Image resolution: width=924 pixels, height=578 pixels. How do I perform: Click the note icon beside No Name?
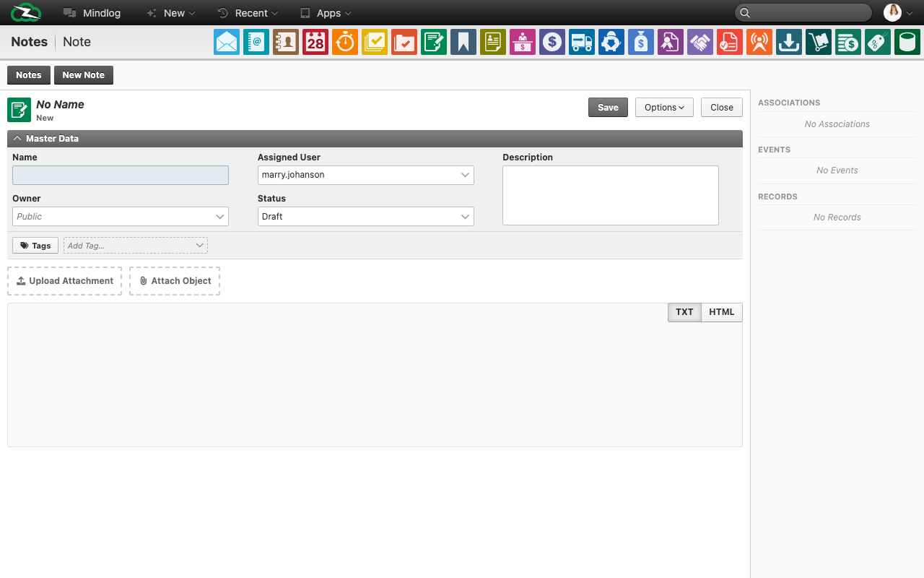click(x=19, y=110)
